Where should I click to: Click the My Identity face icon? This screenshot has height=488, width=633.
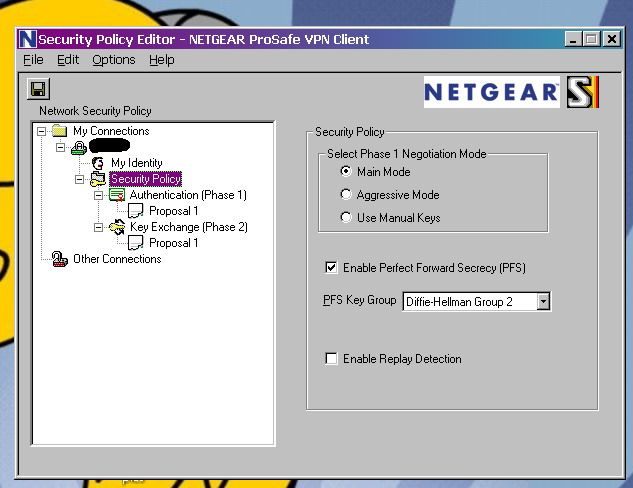pyautogui.click(x=98, y=163)
